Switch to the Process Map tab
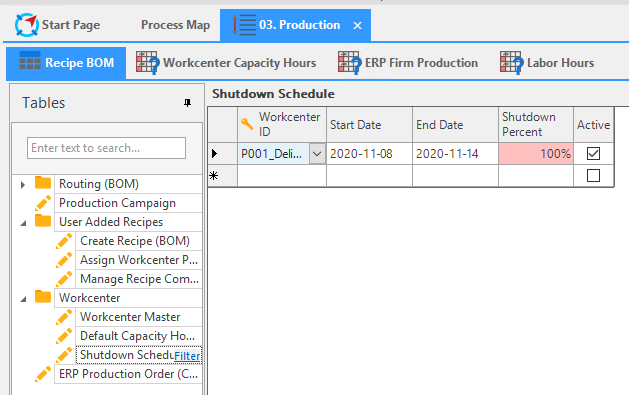The height and width of the screenshot is (395, 629). pos(175,25)
